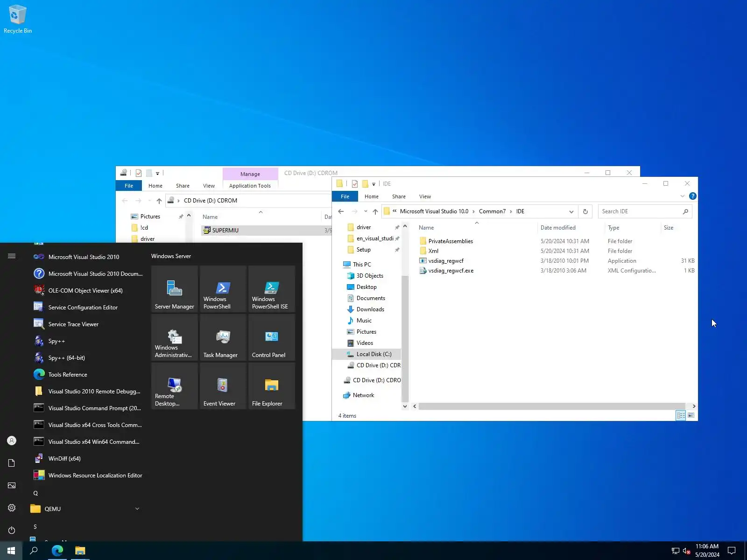Open Start menu Power options
The height and width of the screenshot is (560, 747).
pyautogui.click(x=12, y=530)
